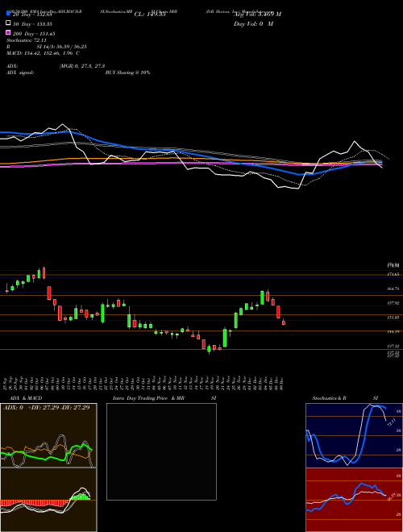Click the 'ADX & MACD' panel title

(x=26, y=398)
